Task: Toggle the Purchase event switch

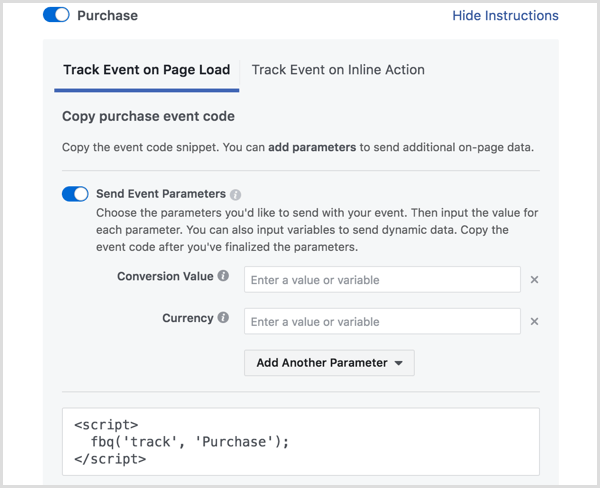Action: (x=56, y=15)
